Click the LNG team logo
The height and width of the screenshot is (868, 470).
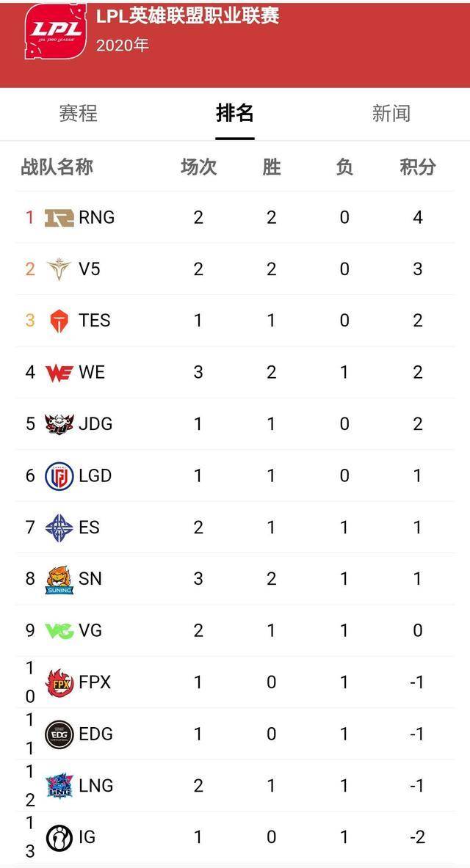(59, 786)
